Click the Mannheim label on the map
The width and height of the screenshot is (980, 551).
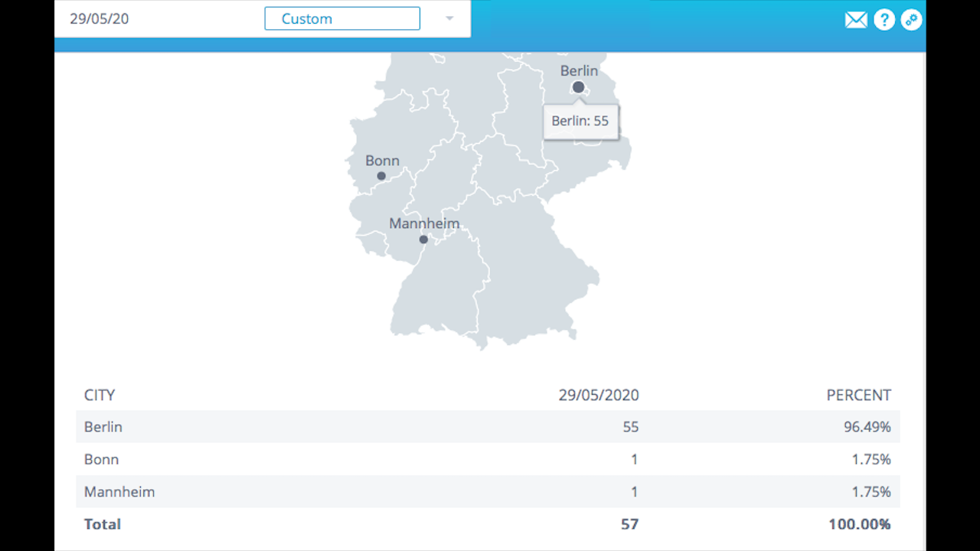pyautogui.click(x=424, y=223)
